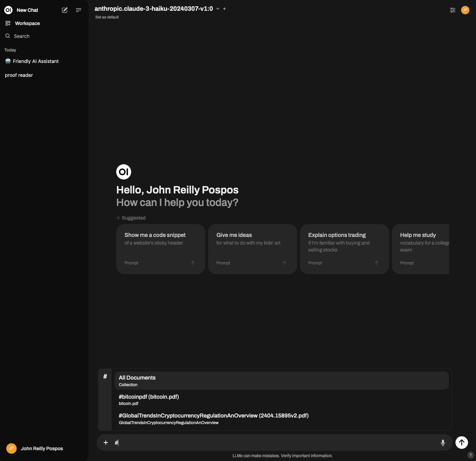This screenshot has height=461, width=476.
Task: Click the robot emoji beside Friendly AI Assistant
Action: (x=8, y=61)
